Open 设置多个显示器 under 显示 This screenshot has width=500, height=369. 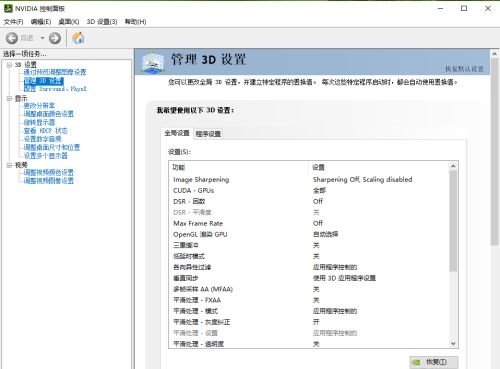pos(46,156)
